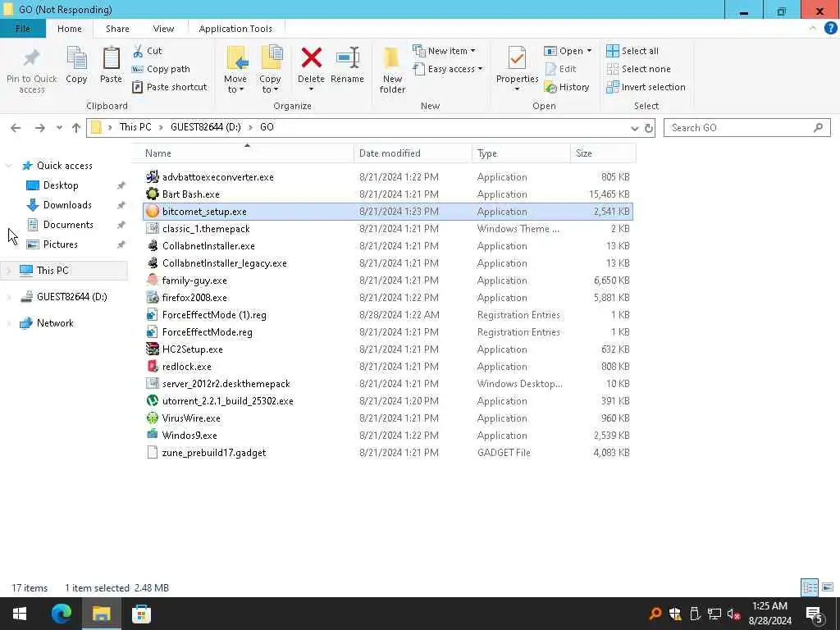Viewport: 840px width, 630px height.
Task: Click the Copy ribbon icon
Action: coord(76,58)
